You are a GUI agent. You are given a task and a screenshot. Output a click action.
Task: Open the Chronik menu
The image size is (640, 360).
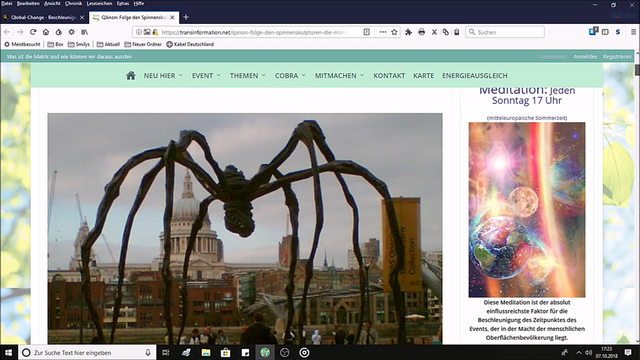[x=73, y=3]
